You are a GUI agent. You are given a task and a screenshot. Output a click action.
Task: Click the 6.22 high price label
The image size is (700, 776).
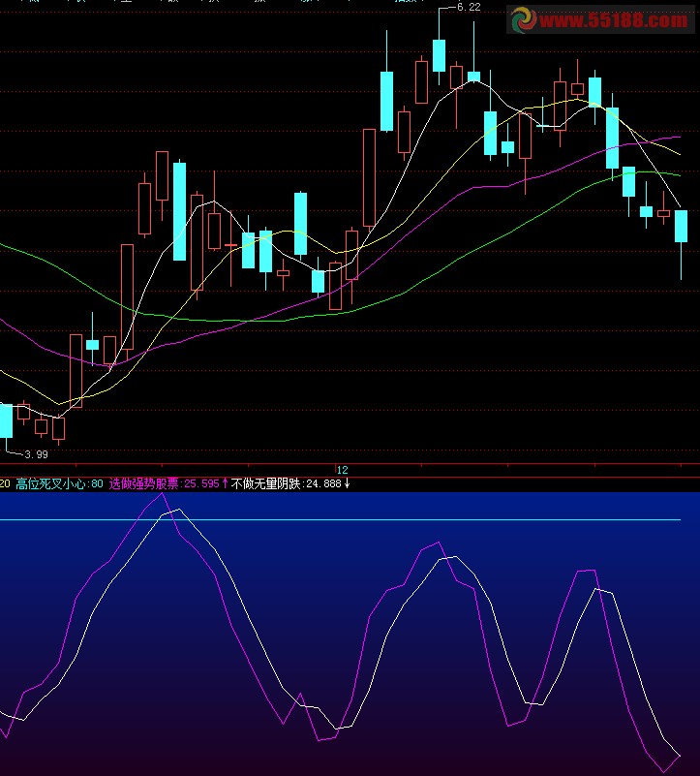click(468, 7)
